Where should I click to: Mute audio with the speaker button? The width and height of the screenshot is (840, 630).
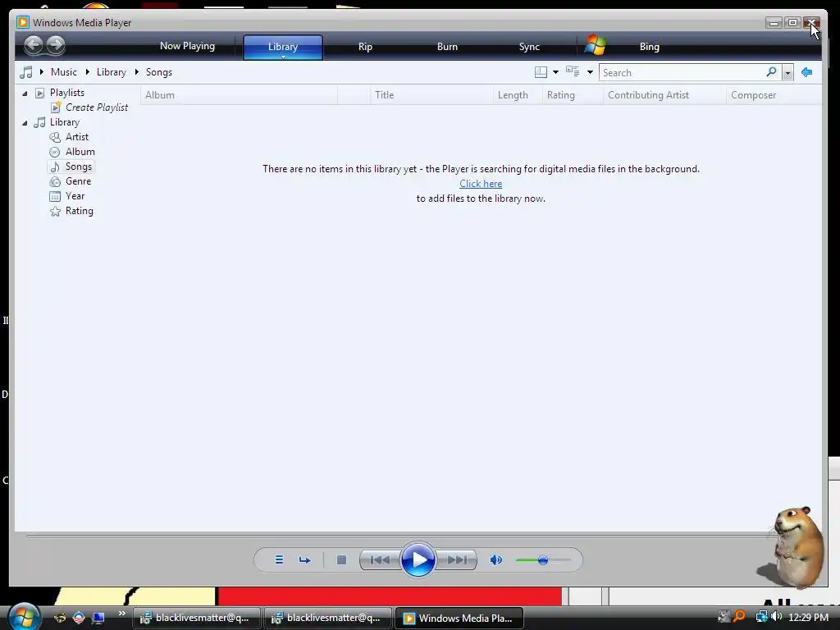pos(496,559)
